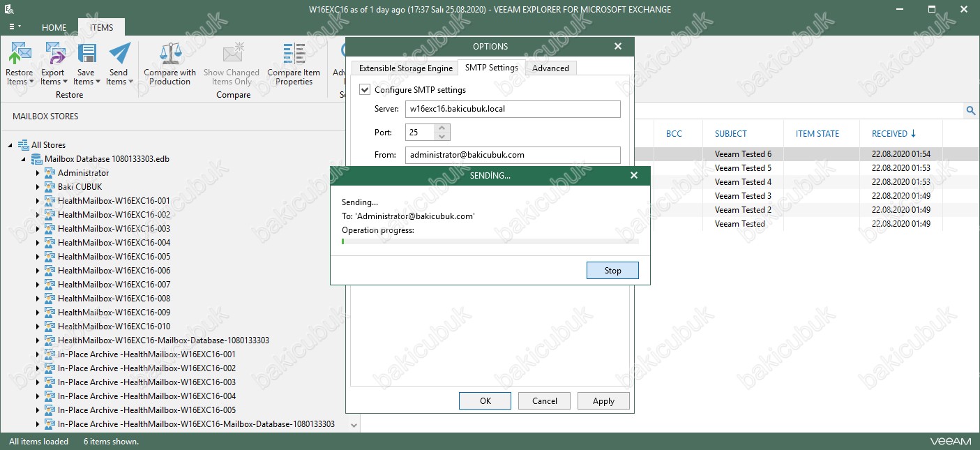Switch to the ITEMS ribbon tab
This screenshot has width=980, height=450.
click(101, 27)
